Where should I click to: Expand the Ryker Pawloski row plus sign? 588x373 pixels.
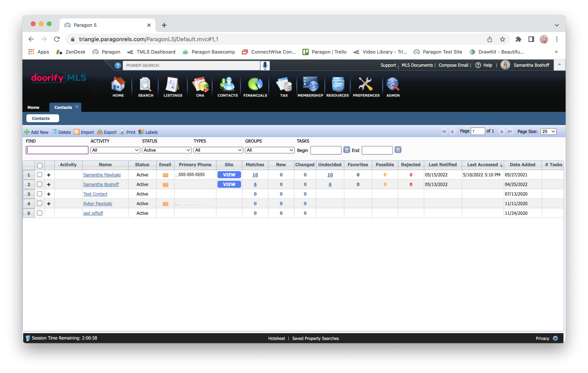pos(49,204)
